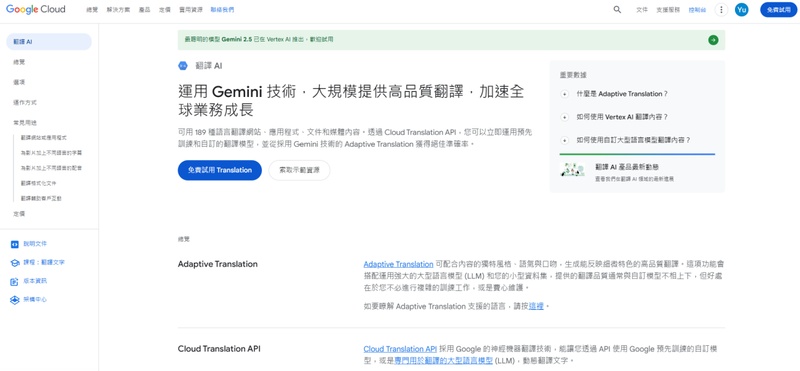Open the Yu account avatar
The image size is (800, 371).
point(741,10)
